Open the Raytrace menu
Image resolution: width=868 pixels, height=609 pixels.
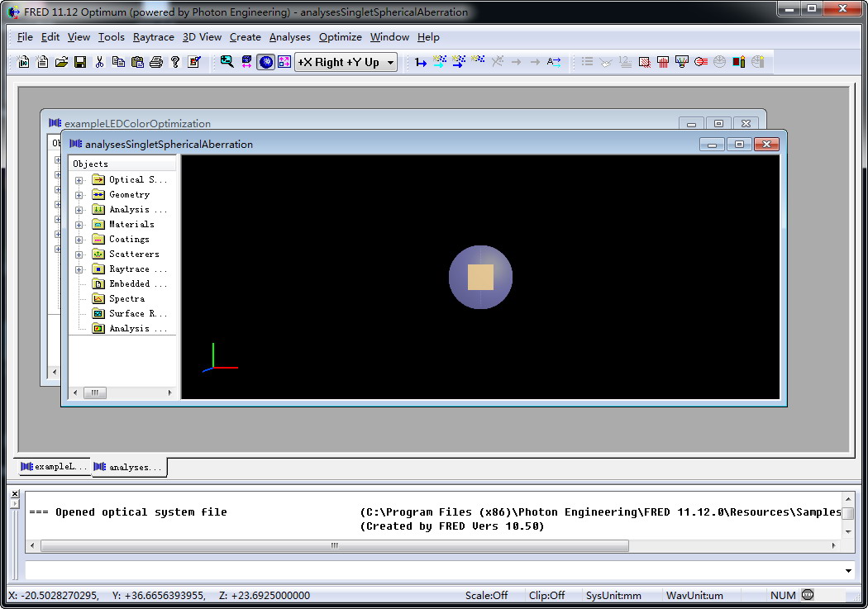tap(153, 37)
